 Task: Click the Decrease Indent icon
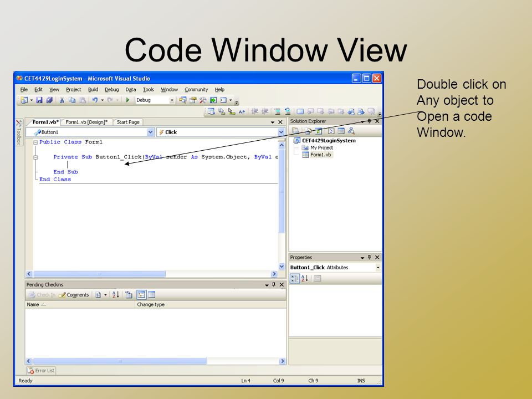click(x=255, y=111)
